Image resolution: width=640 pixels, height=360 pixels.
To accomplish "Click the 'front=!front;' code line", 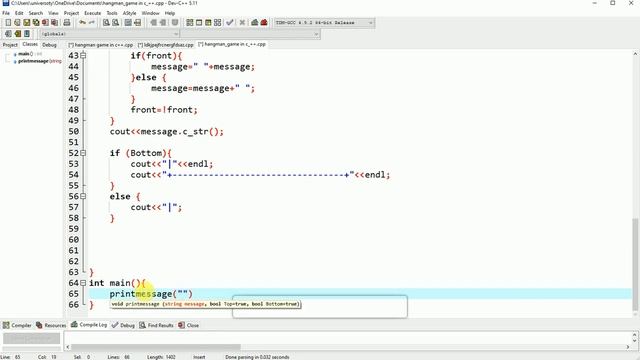I will [x=164, y=110].
